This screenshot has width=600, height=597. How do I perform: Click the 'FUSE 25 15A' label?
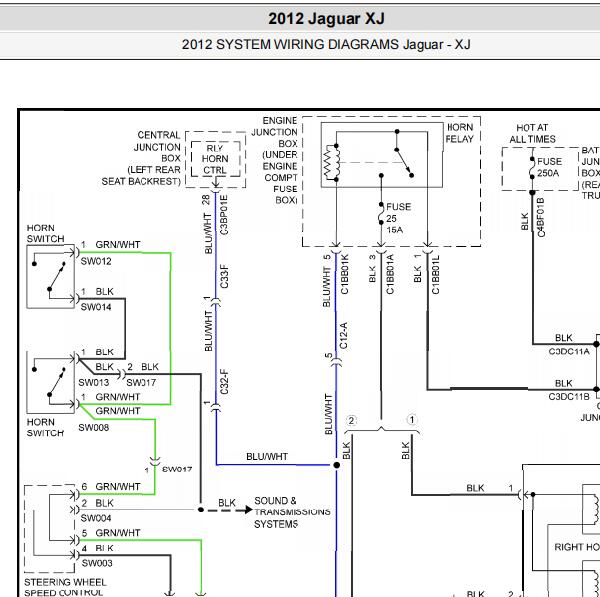tap(398, 218)
